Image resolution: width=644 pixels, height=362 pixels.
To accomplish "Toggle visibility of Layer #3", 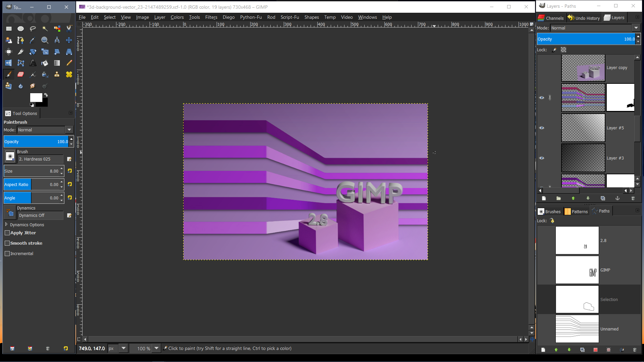I will (541, 158).
